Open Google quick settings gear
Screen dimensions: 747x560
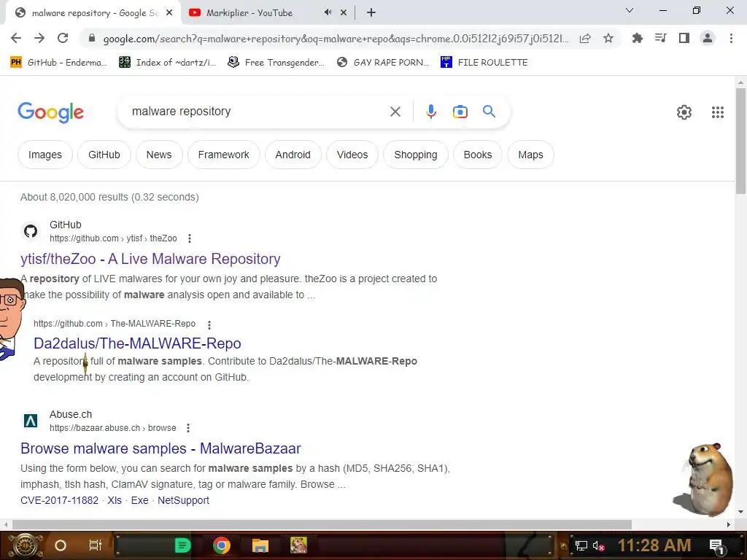point(684,112)
